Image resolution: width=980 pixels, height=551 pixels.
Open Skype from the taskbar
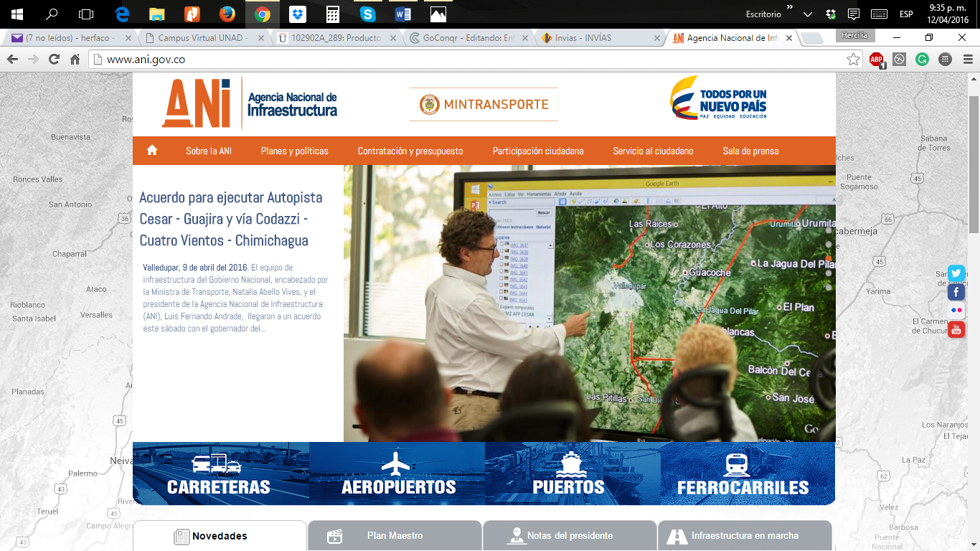click(368, 14)
